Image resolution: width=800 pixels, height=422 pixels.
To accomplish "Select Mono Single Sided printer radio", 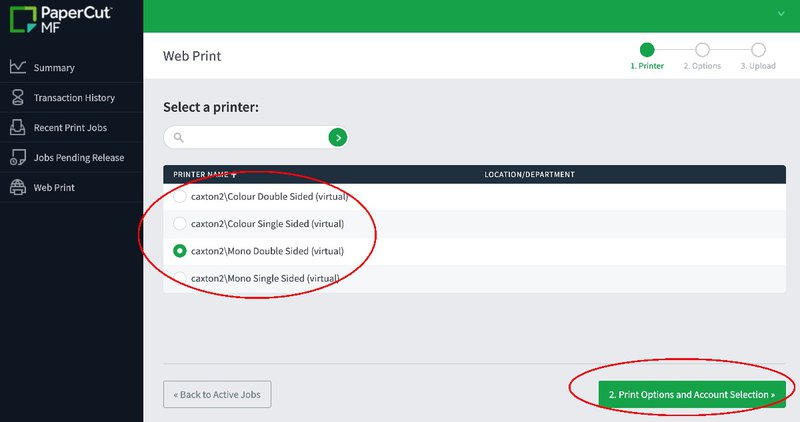I will pos(180,278).
